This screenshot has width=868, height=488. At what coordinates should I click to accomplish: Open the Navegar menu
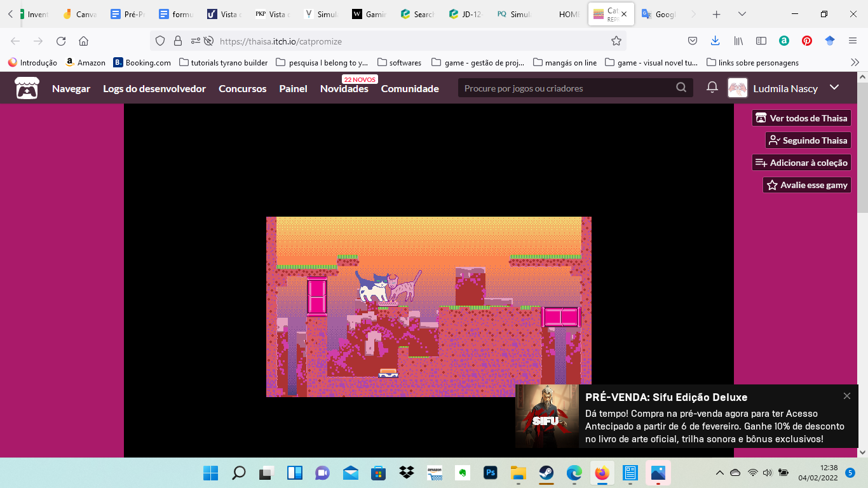tap(71, 88)
